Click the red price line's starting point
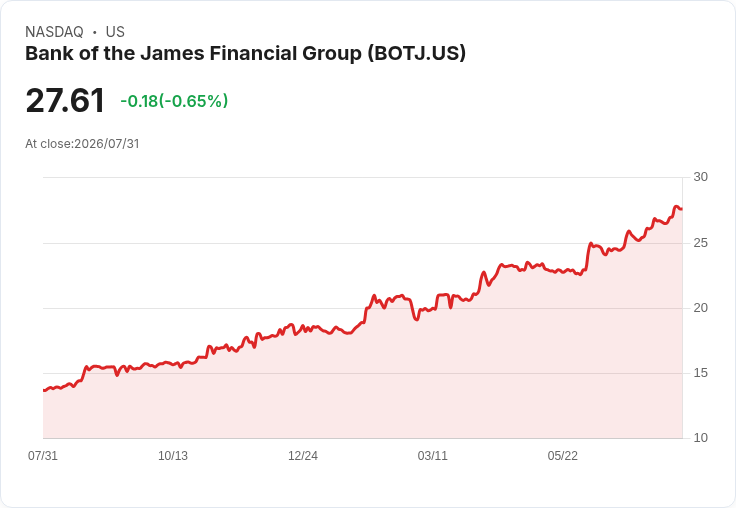The width and height of the screenshot is (736, 508). 44,390
